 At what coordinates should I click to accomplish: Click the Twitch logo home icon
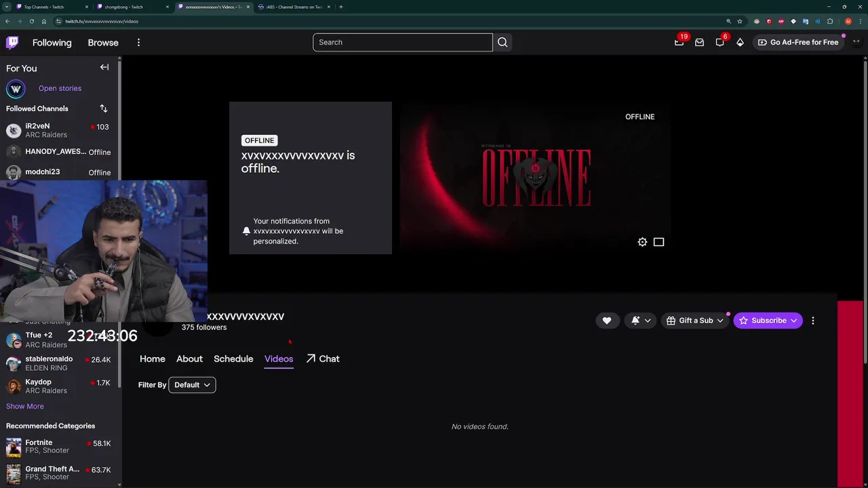12,43
